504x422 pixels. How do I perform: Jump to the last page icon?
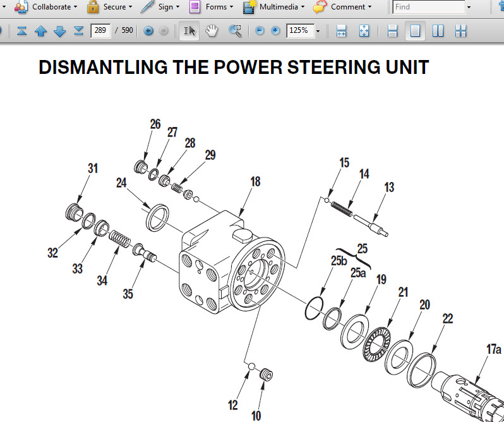[79, 31]
